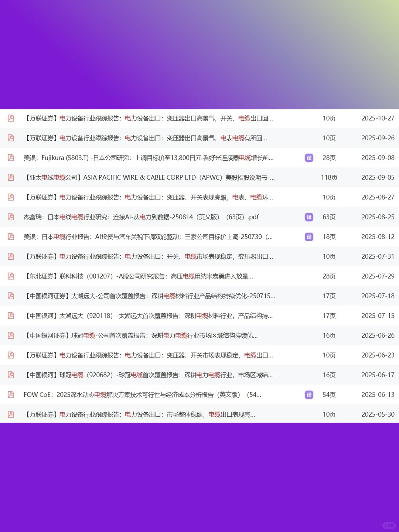The image size is (399, 532).
Task: Open 美银 Fujikura (5803.T) 日本公司研究 report
Action: pos(149,158)
